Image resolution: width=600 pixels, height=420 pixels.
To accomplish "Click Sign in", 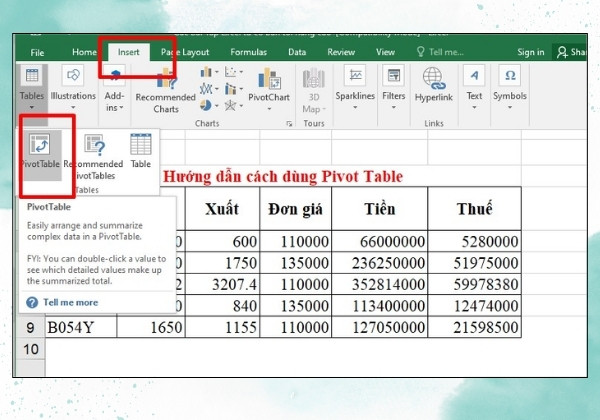I will pos(530,52).
